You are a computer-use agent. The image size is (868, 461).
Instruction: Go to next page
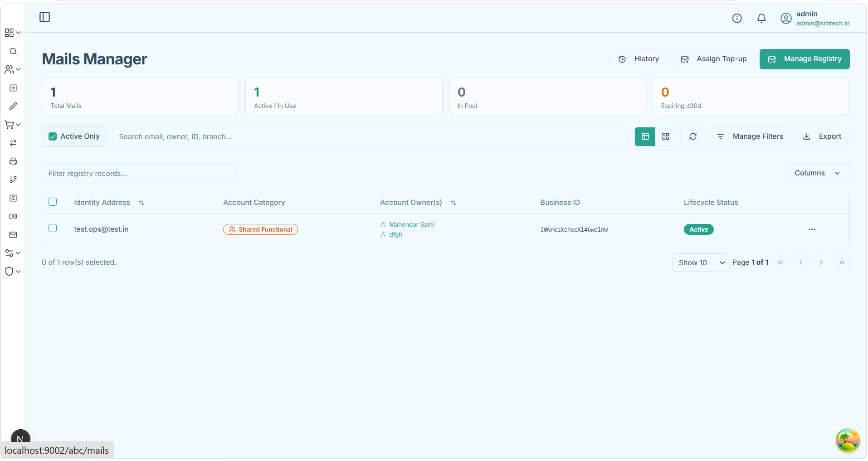coord(821,262)
